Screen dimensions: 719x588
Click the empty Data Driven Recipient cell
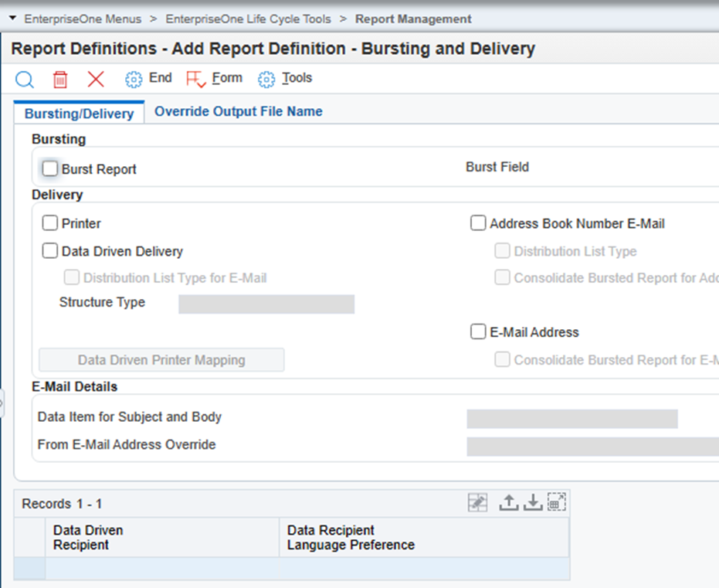pyautogui.click(x=162, y=569)
